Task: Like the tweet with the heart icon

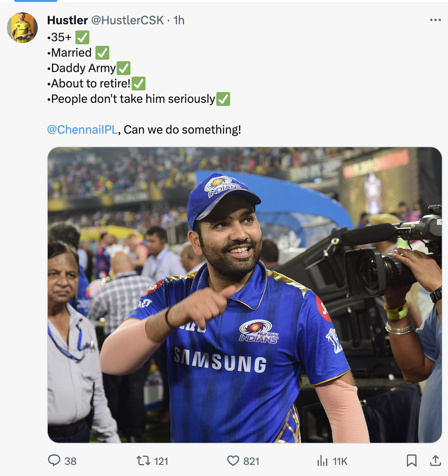Action: (233, 461)
